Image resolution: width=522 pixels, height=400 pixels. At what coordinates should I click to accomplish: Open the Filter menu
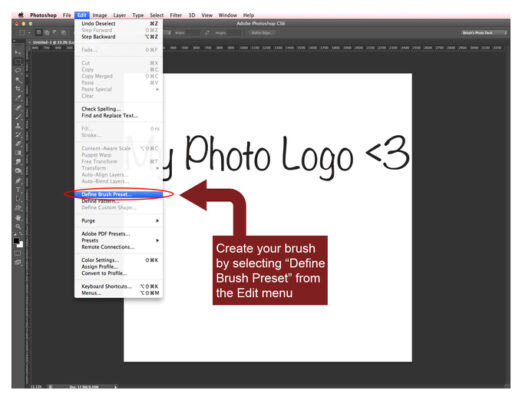[176, 15]
